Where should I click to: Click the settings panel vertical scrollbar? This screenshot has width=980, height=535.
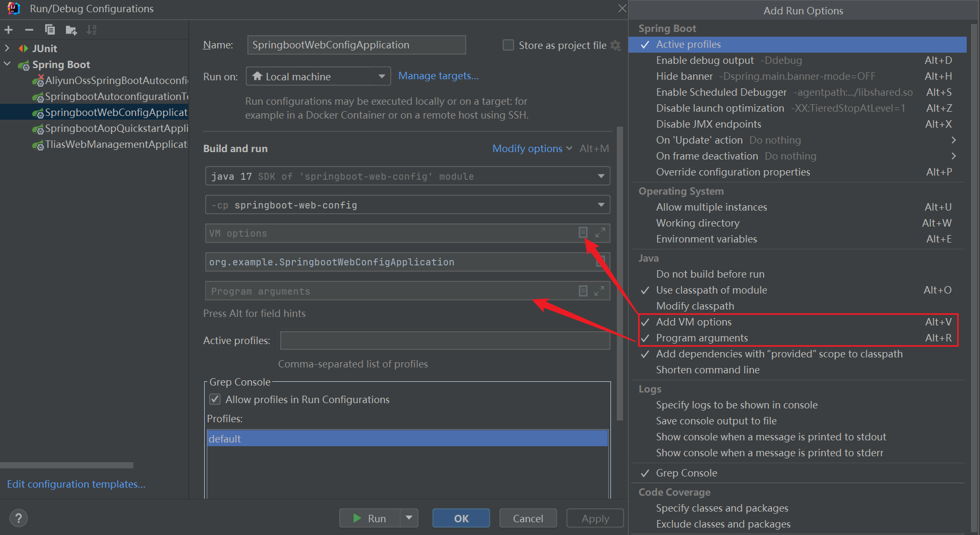619,273
